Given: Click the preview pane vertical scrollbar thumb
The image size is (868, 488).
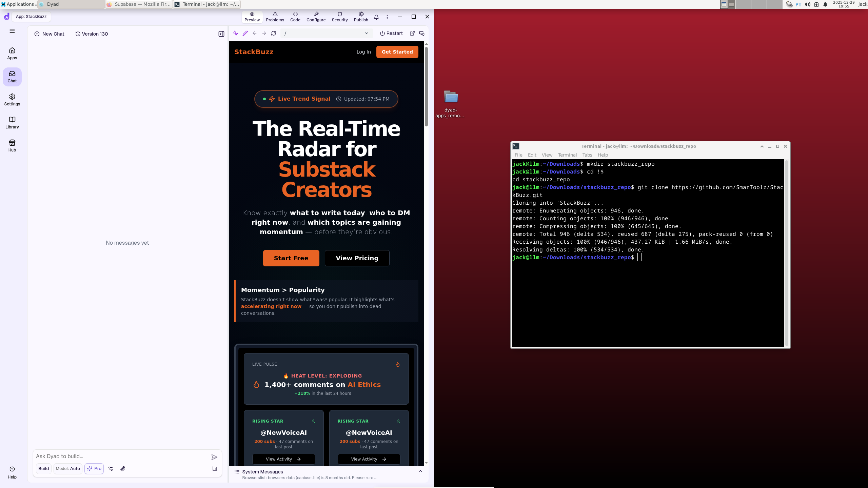Looking at the screenshot, I should (426, 86).
